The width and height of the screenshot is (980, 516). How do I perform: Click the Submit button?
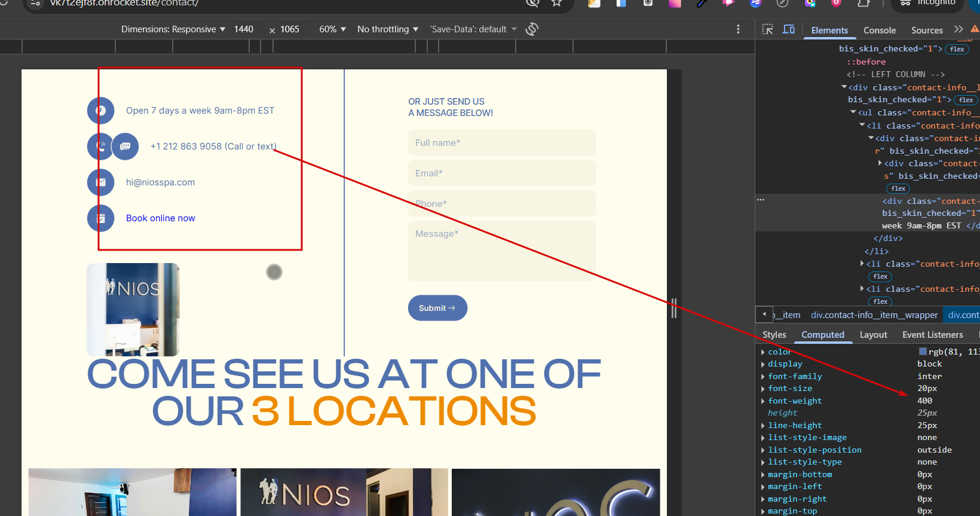coord(437,308)
